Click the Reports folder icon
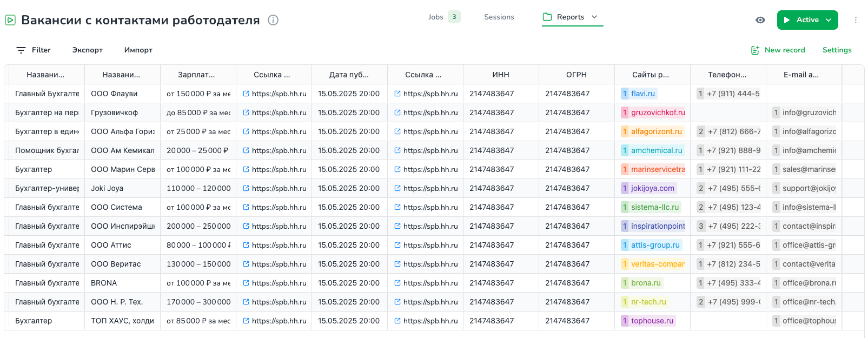 [547, 17]
